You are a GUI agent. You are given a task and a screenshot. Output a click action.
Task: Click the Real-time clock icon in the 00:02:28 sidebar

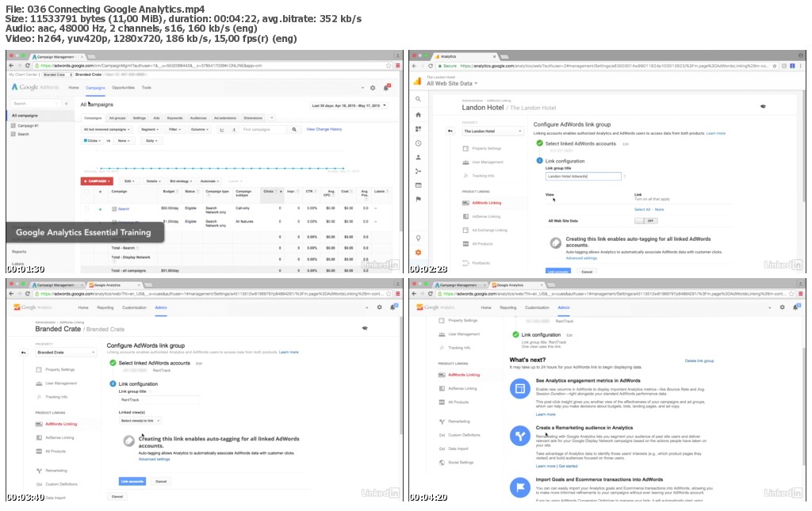click(418, 143)
